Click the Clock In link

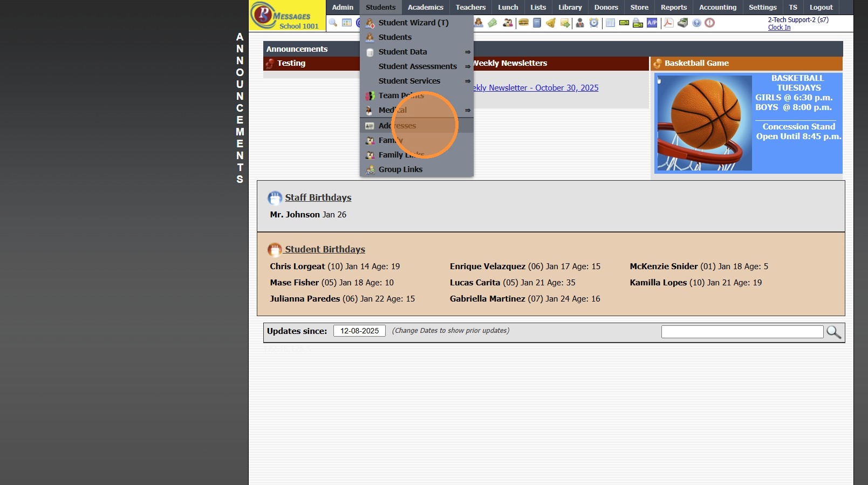pos(779,28)
